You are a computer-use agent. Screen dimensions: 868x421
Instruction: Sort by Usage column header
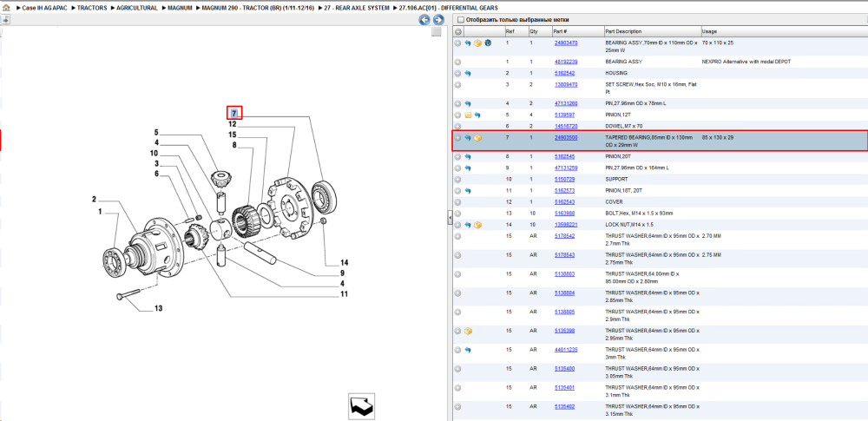(784, 32)
